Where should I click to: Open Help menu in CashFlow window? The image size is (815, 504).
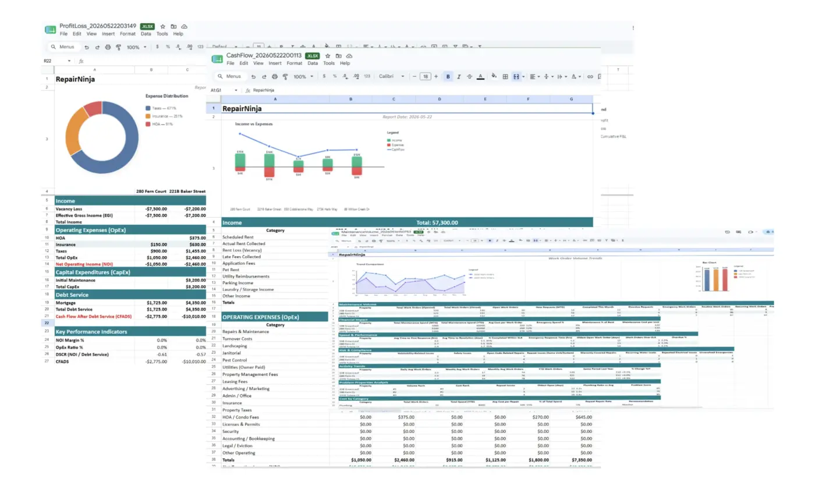(x=345, y=63)
